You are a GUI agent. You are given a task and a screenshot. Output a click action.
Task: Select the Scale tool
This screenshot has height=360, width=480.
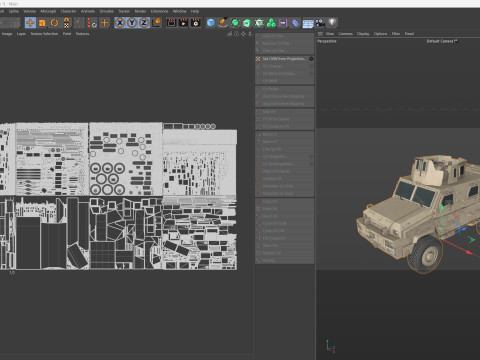(42, 23)
